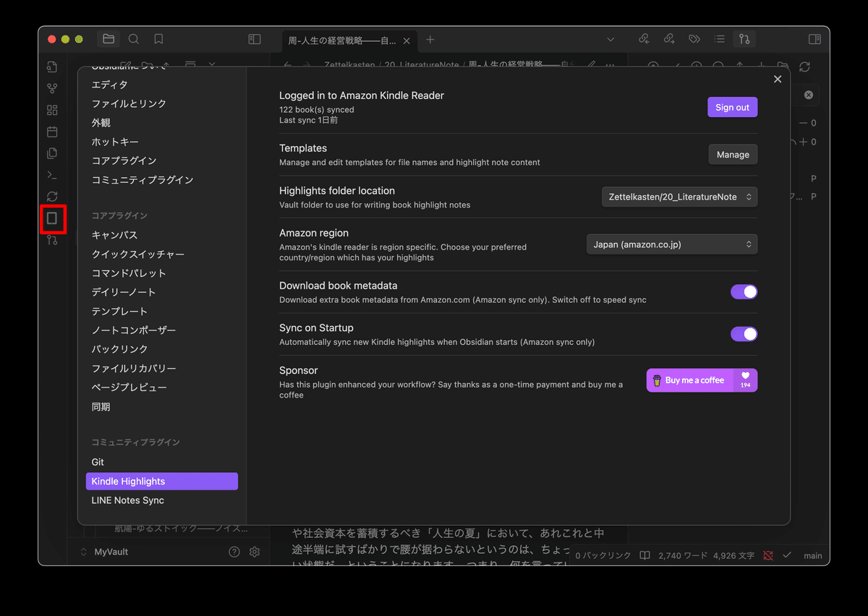Open outgoing links panel icon

click(669, 39)
